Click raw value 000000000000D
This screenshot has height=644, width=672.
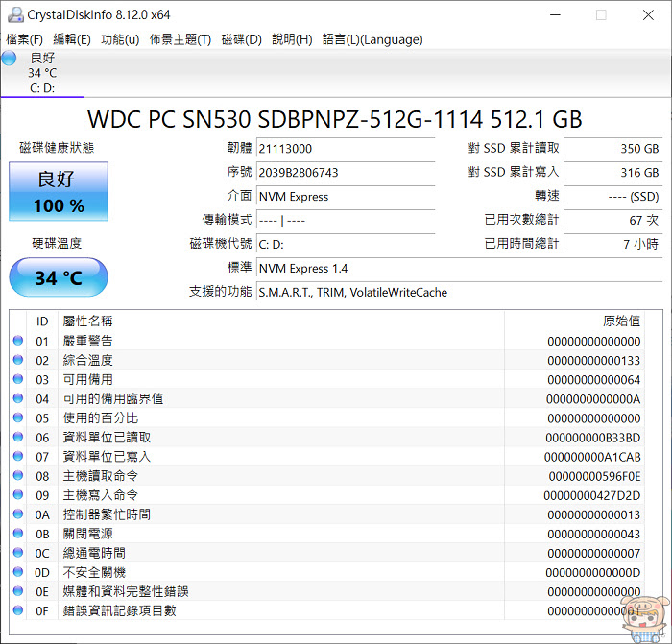[x=593, y=573]
